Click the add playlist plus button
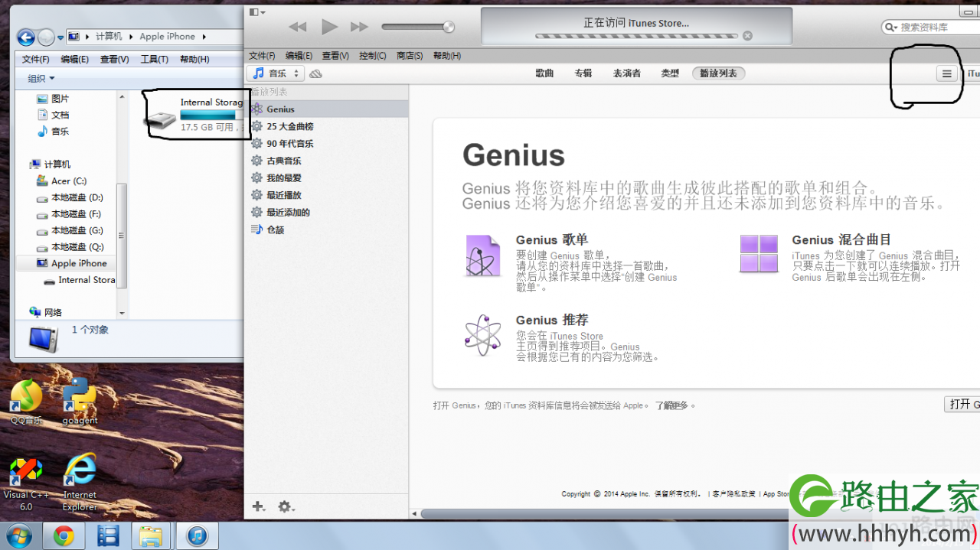This screenshot has height=550, width=980. [x=258, y=506]
